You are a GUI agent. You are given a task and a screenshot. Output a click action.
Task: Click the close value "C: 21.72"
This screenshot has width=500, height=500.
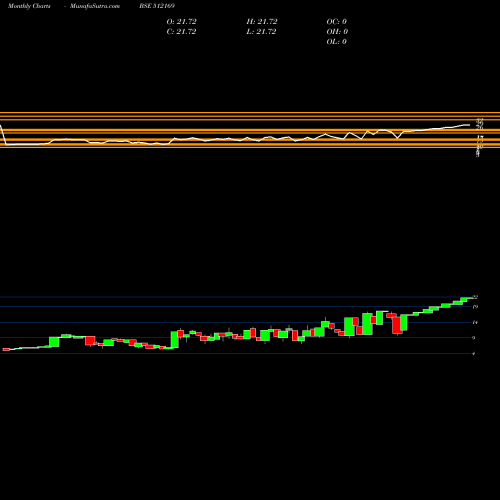point(181,32)
